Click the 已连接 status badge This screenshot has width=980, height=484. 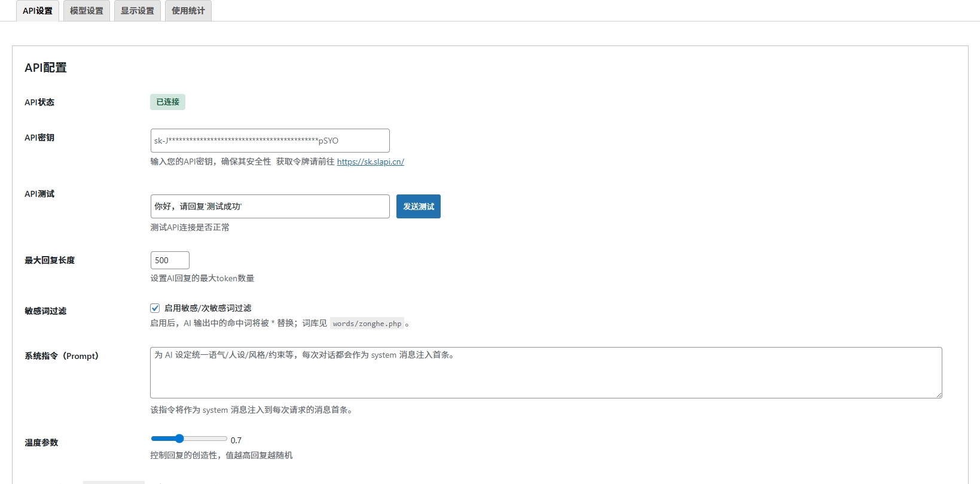167,102
